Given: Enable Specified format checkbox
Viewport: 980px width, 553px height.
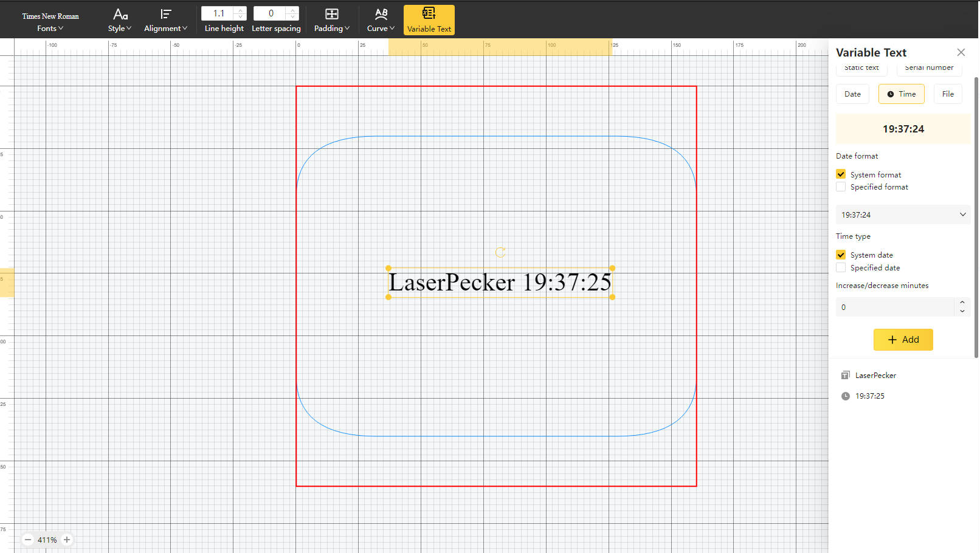Looking at the screenshot, I should click(x=841, y=187).
